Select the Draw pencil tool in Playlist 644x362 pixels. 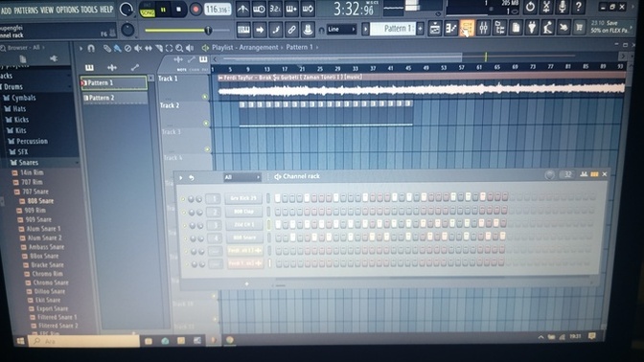point(106,49)
